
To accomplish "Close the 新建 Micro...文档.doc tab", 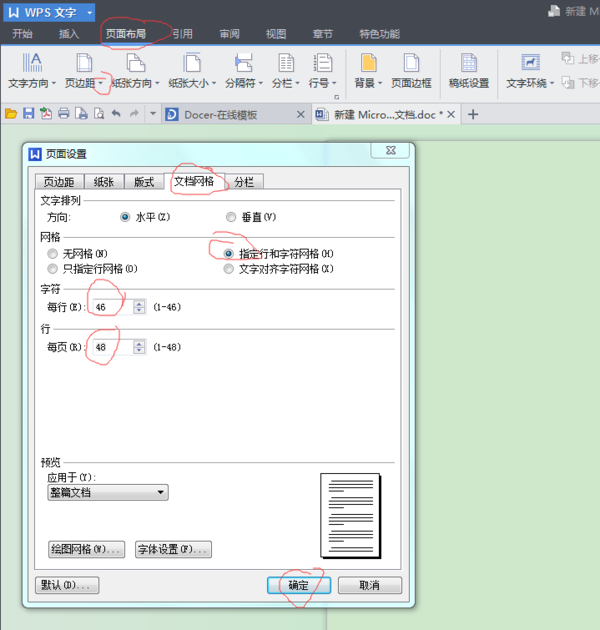I will point(451,115).
